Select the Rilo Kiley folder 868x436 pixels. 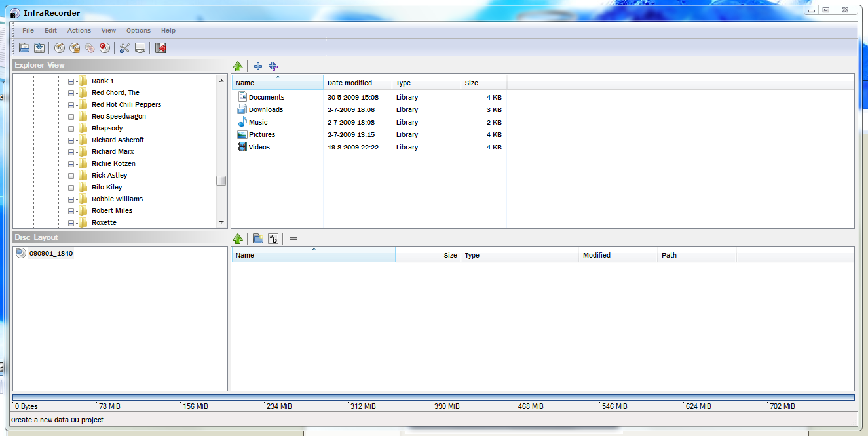107,187
